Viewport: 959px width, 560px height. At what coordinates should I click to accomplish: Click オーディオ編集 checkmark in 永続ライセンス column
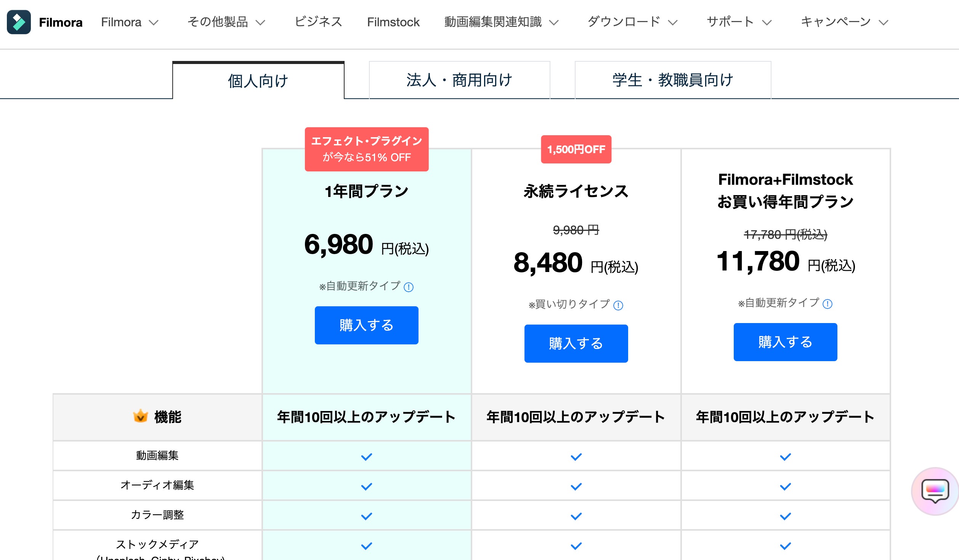[x=576, y=486]
